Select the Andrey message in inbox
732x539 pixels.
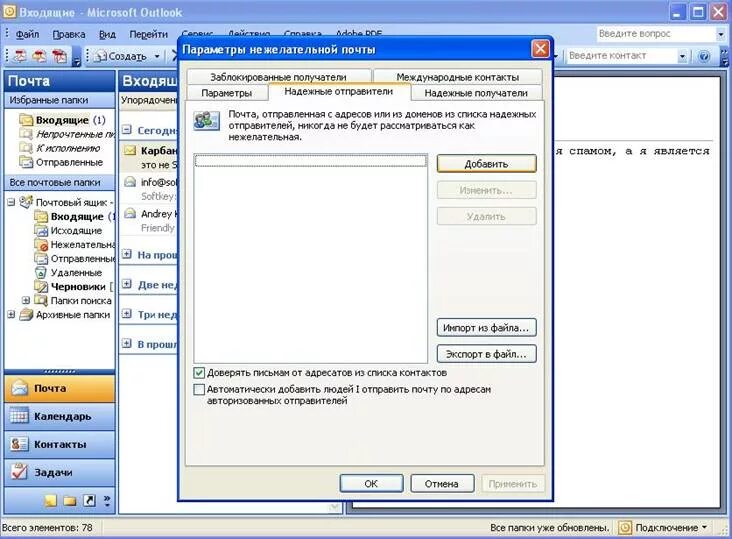[149, 220]
